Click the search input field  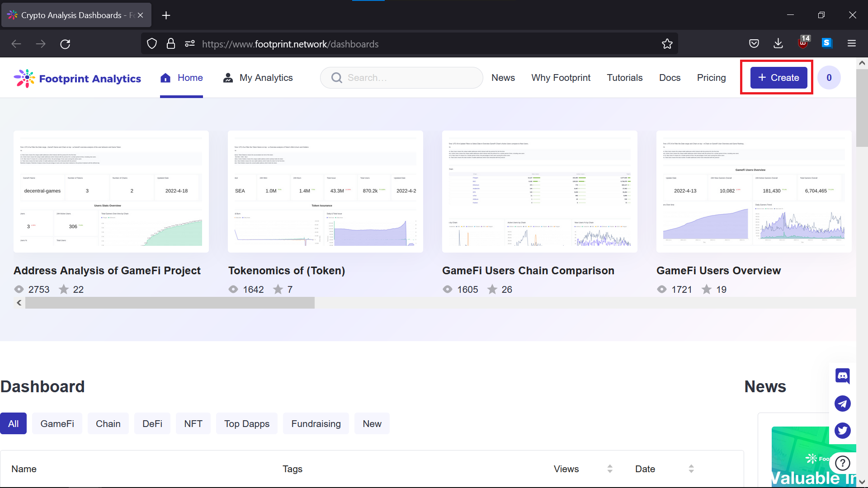[401, 78]
